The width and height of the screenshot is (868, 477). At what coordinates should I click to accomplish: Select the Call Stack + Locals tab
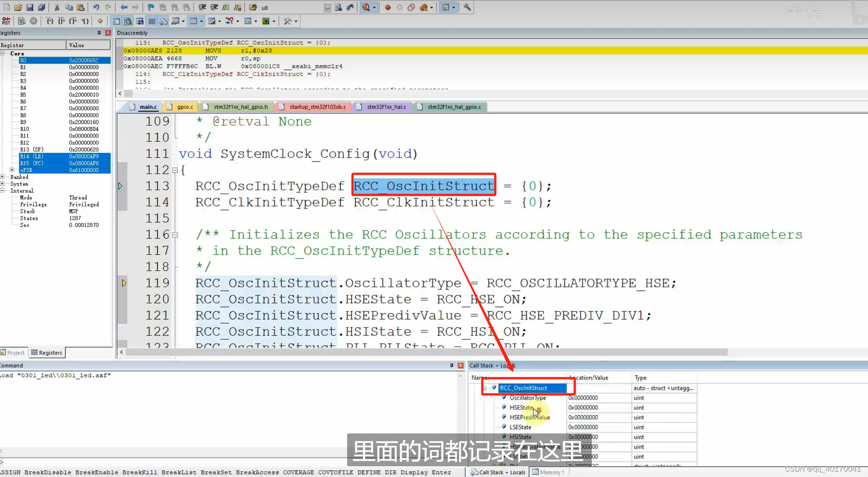498,472
